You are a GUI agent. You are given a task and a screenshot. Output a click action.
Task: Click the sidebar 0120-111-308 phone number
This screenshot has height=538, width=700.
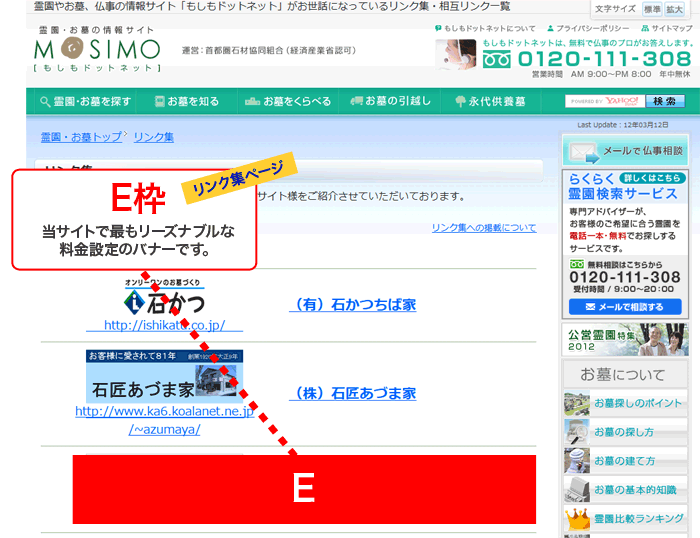coord(625,277)
